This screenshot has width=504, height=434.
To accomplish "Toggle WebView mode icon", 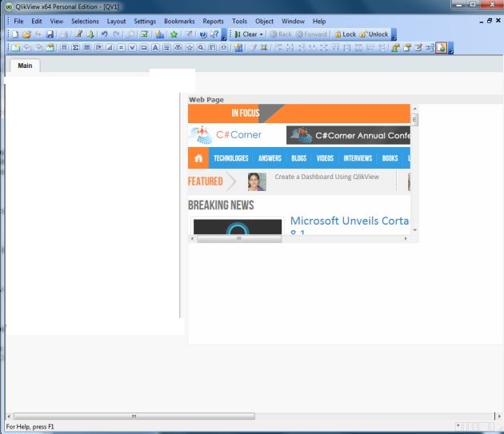I will (442, 47).
